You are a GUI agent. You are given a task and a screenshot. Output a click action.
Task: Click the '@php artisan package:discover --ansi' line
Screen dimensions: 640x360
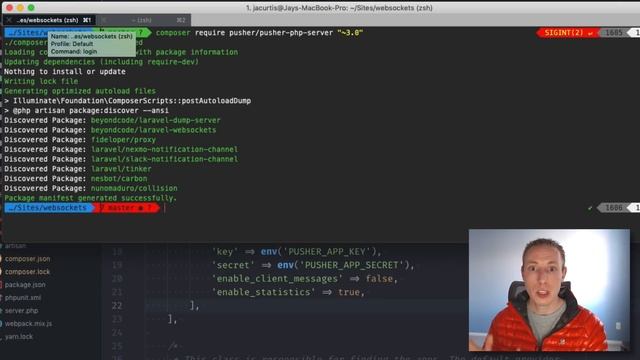pos(86,111)
